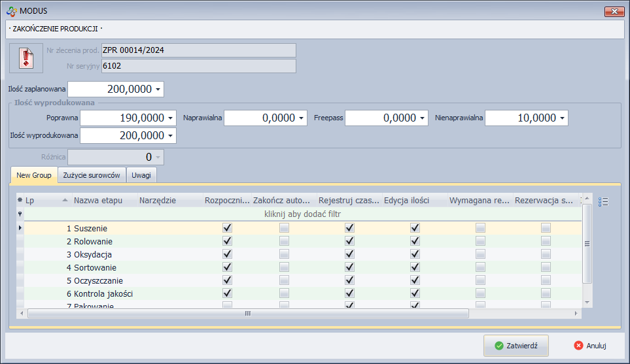Click the Suszenie row indicator arrow
This screenshot has width=630, height=364.
click(20, 228)
